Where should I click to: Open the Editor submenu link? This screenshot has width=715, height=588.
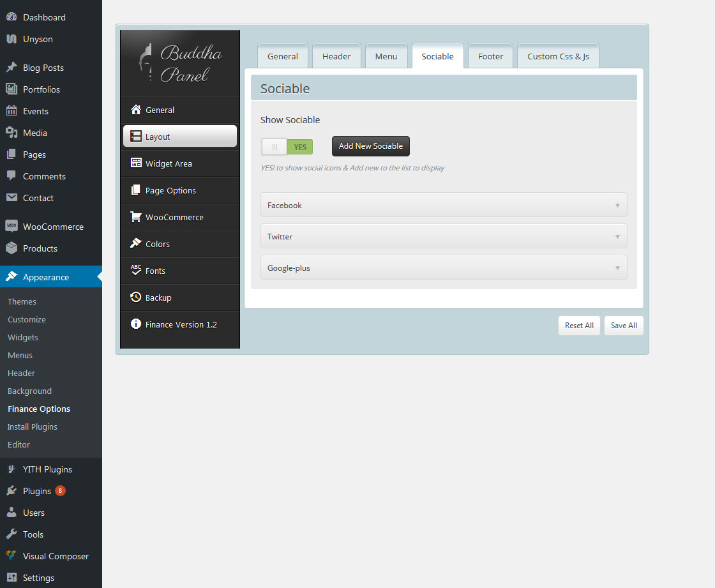(19, 444)
